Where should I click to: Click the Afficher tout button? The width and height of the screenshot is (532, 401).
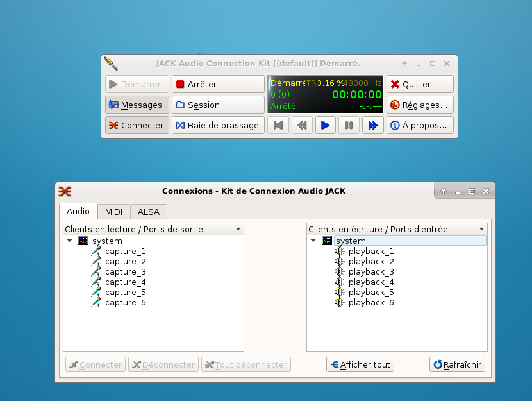(360, 364)
